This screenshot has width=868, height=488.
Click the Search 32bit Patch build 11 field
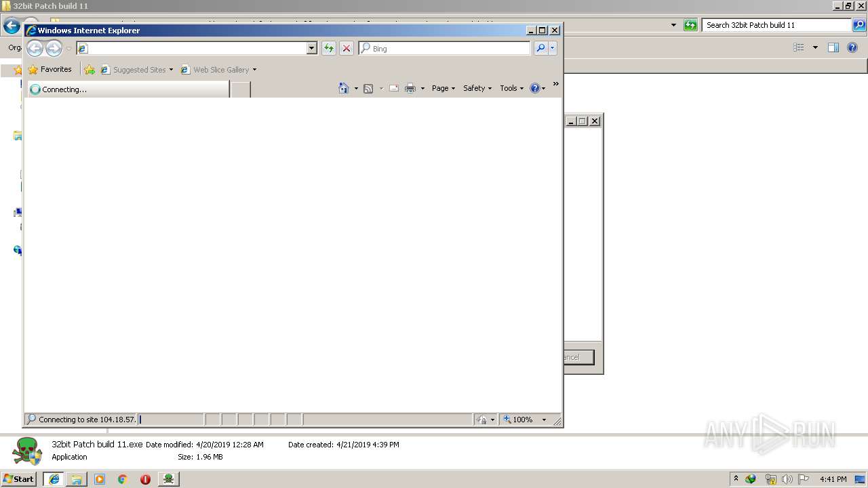click(776, 25)
